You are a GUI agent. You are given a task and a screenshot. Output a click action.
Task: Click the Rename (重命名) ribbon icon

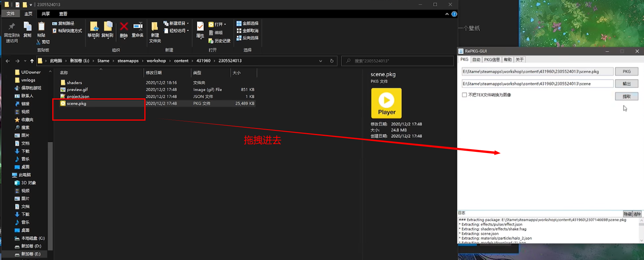coord(138,27)
